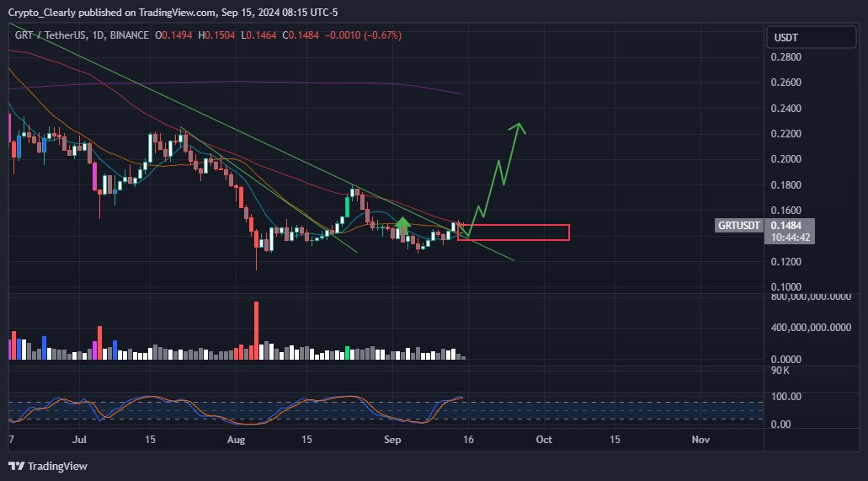
Task: Click the 400,000,000.0000 volume axis label
Action: 811,328
